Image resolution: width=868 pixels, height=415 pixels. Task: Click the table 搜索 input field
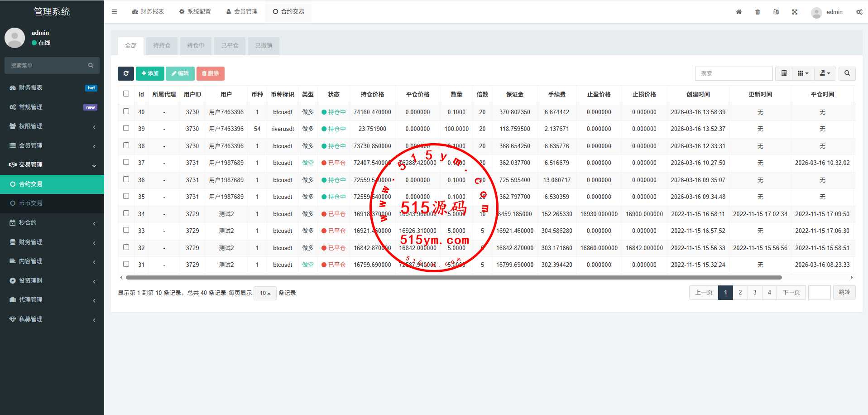coord(734,73)
